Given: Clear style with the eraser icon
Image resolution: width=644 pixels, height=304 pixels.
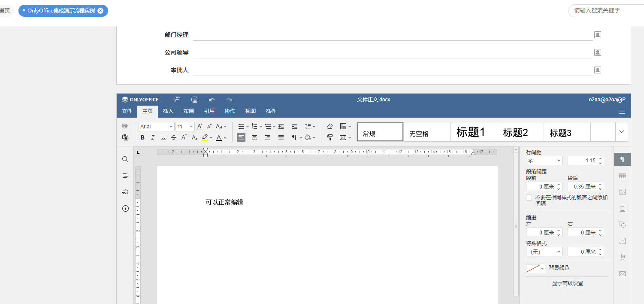Looking at the screenshot, I should (x=330, y=126).
